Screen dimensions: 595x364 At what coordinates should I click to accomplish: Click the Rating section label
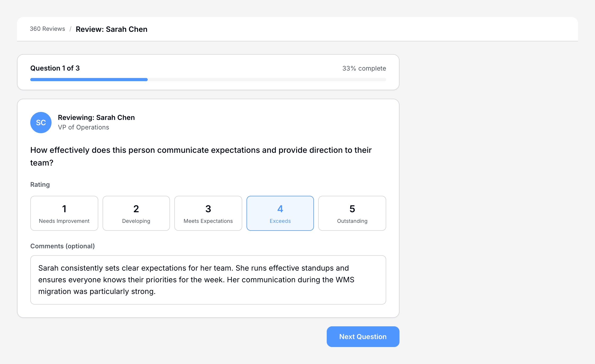40,184
